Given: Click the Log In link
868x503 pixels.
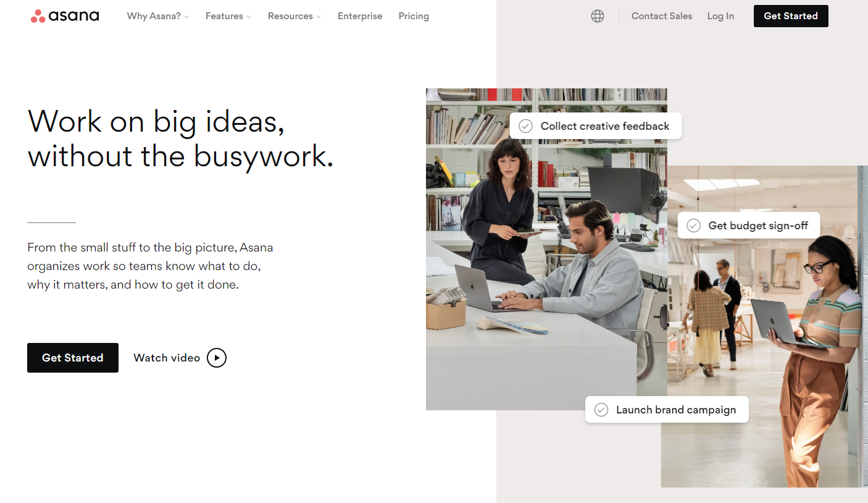Looking at the screenshot, I should tap(720, 16).
